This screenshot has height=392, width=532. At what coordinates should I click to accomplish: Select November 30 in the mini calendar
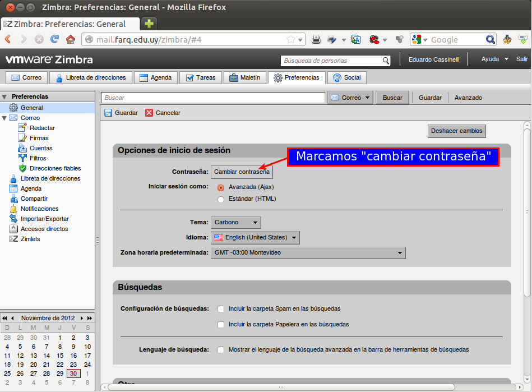pyautogui.click(x=73, y=373)
